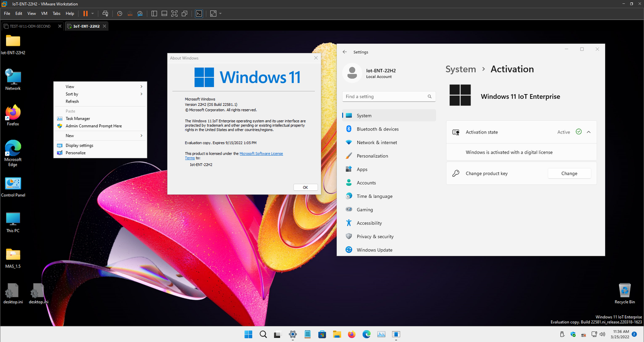The height and width of the screenshot is (342, 644).
Task: Open Apps settings category
Action: tap(389, 169)
